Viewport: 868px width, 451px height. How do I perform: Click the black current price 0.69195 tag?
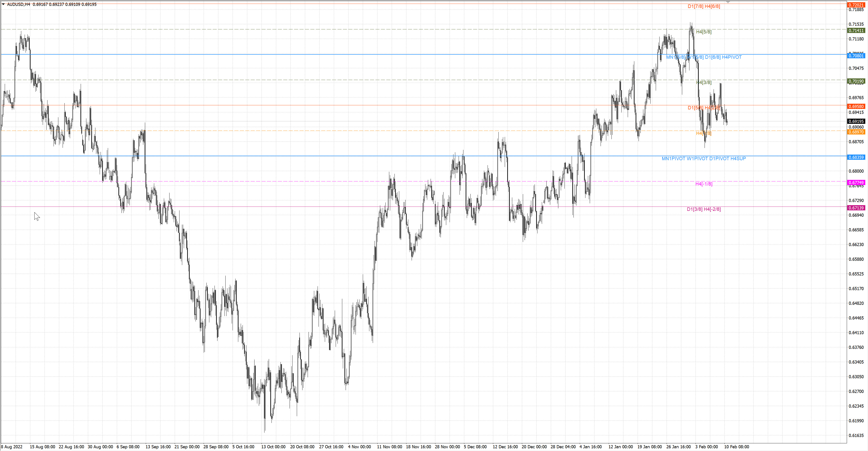click(x=856, y=121)
